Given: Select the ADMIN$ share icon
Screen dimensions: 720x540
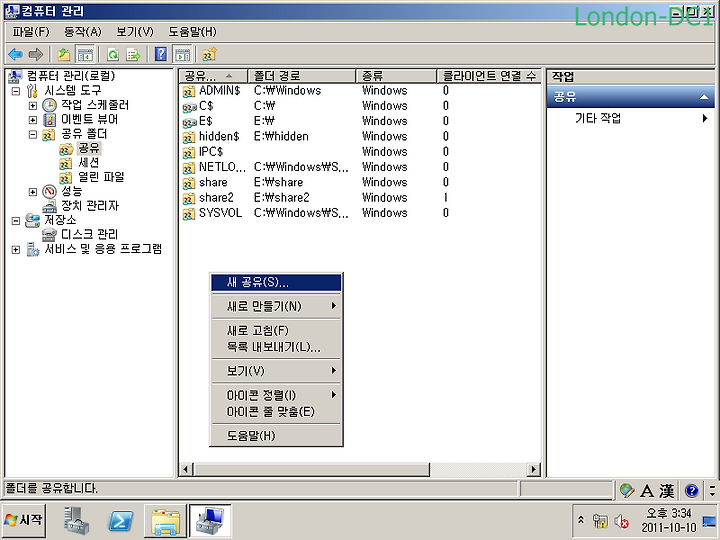Looking at the screenshot, I should click(189, 91).
